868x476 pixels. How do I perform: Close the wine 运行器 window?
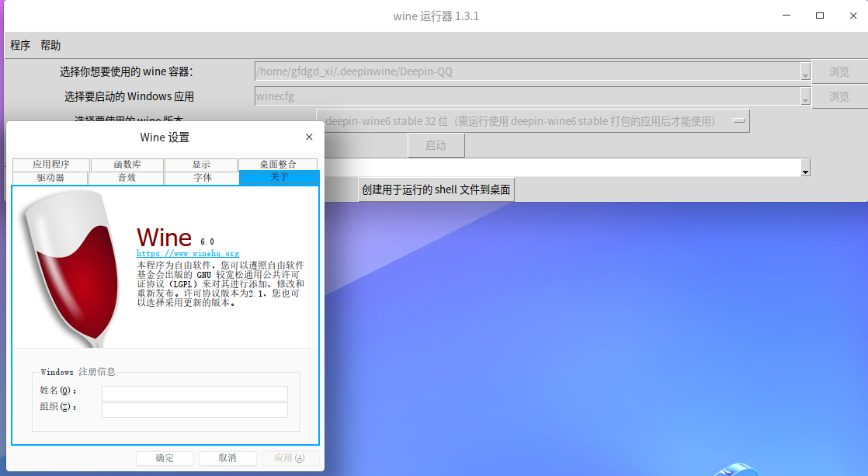click(x=853, y=16)
